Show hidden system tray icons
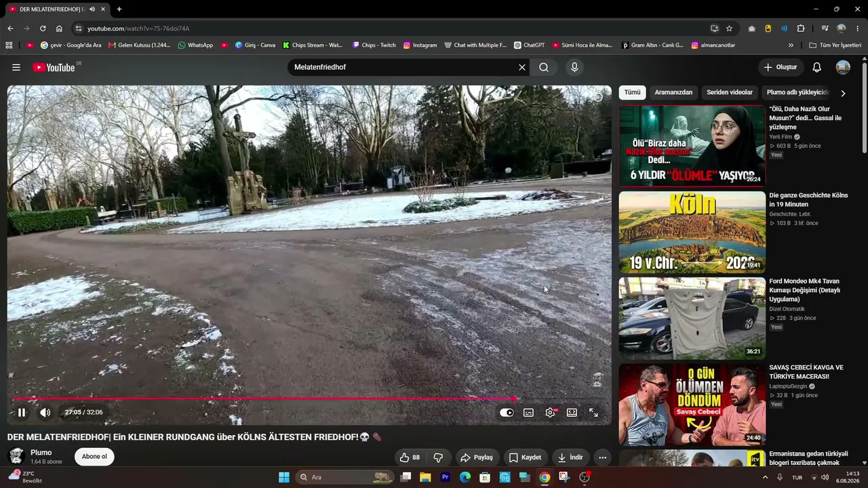The width and height of the screenshot is (868, 488). (766, 477)
